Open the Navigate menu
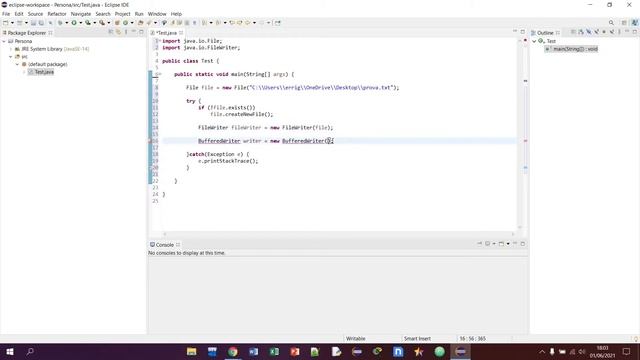This screenshot has height=360, width=640. pos(81,14)
